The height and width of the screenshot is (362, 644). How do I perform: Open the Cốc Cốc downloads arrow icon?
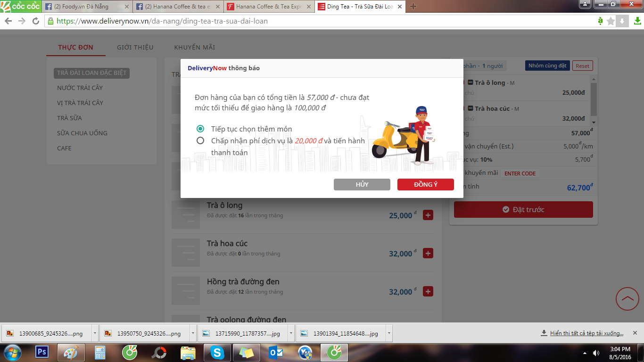637,21
